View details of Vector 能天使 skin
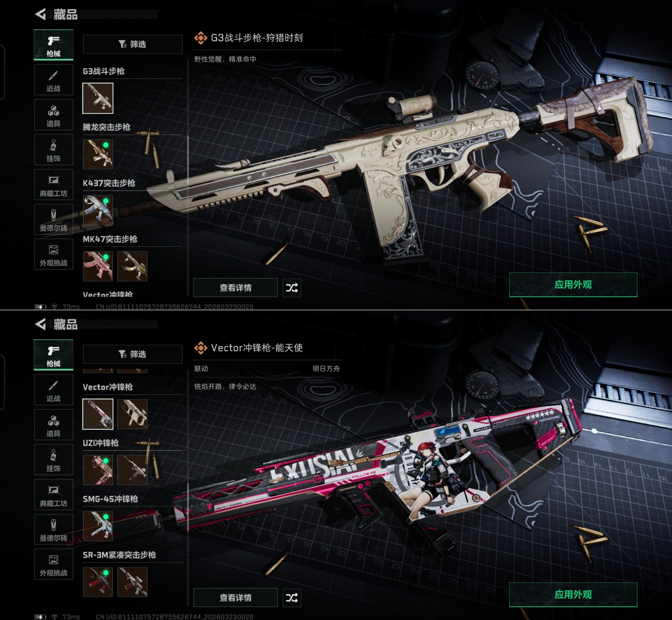Image resolution: width=672 pixels, height=620 pixels. tap(235, 598)
